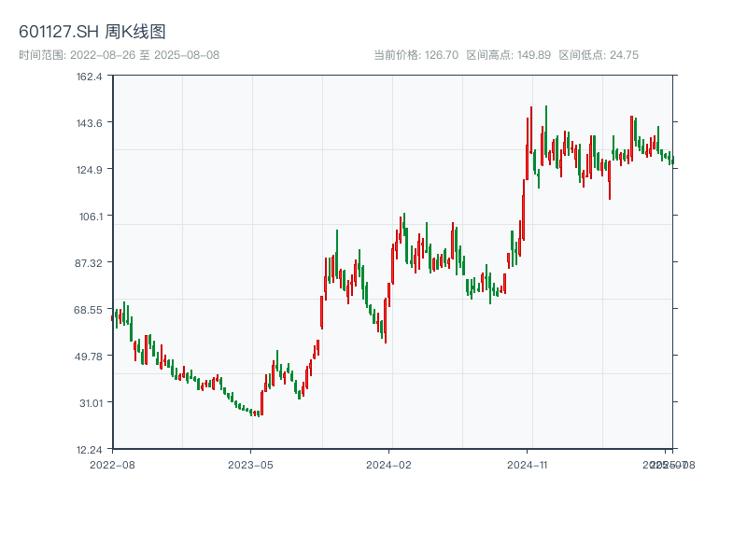Click the y-axis label 124.9

tap(90, 170)
